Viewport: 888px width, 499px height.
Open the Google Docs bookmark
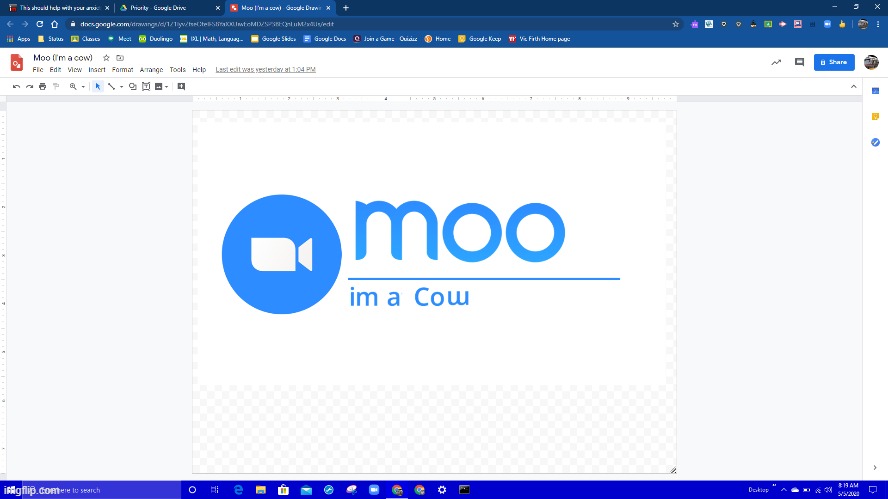point(325,39)
